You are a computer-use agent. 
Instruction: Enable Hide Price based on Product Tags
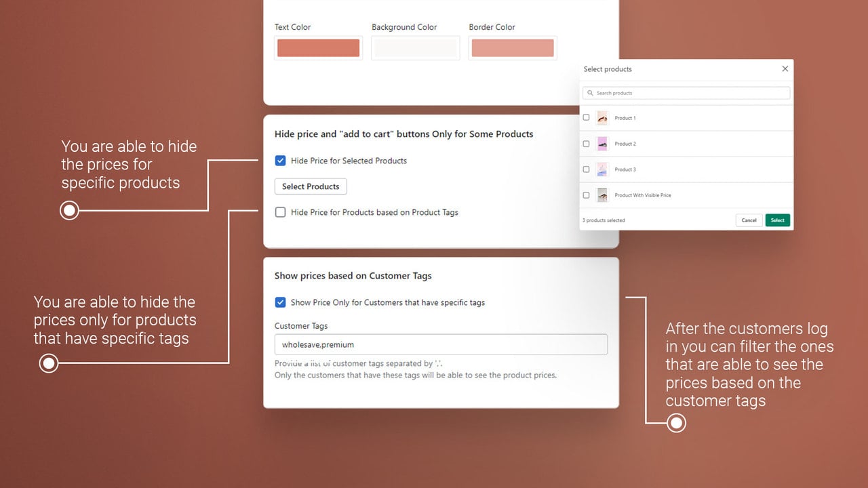pos(280,212)
